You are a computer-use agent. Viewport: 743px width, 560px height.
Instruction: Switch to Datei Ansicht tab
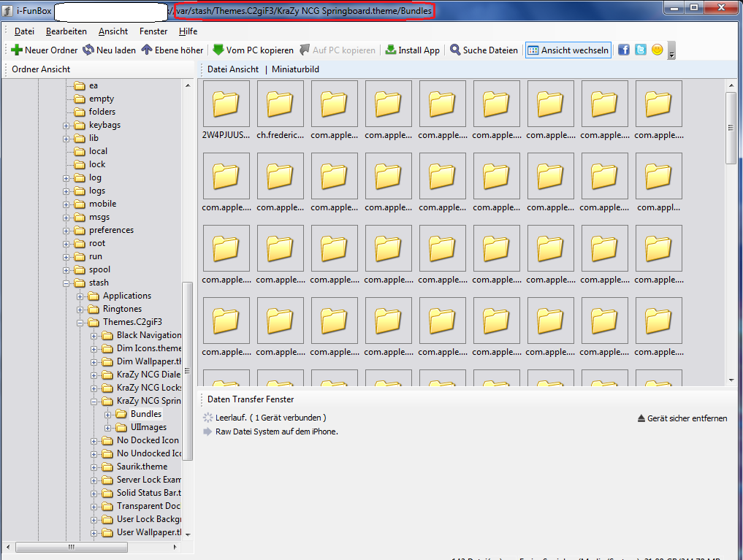(x=233, y=69)
